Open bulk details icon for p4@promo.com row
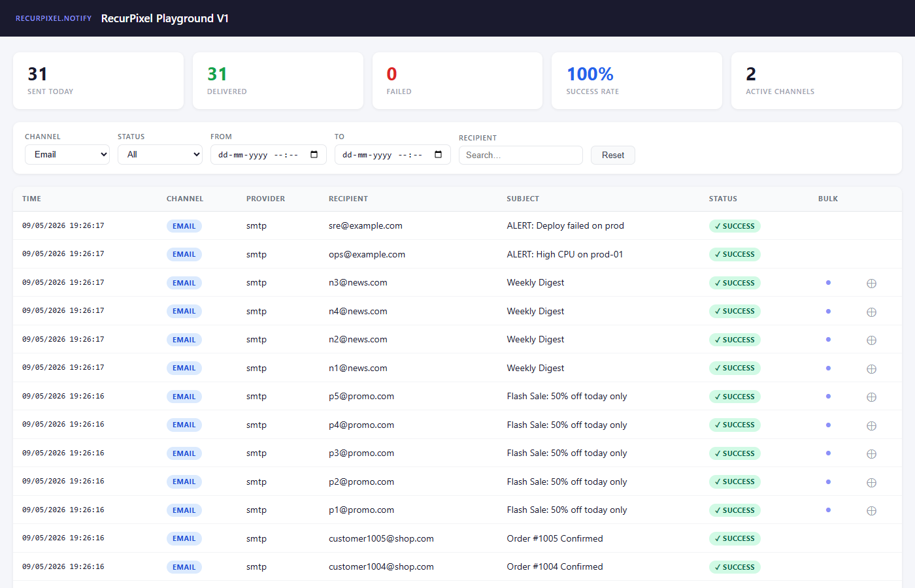 point(871,426)
